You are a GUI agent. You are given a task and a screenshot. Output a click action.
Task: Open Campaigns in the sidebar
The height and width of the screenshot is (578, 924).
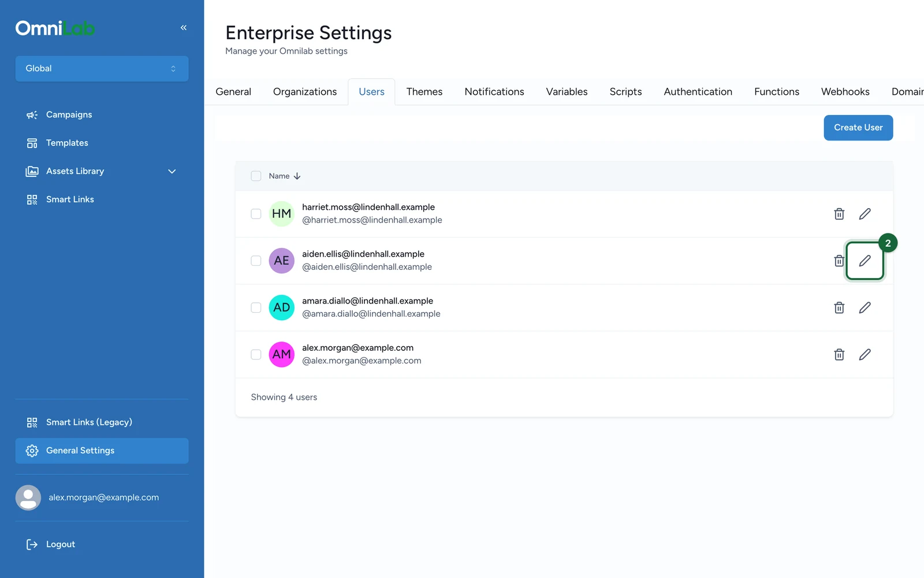click(x=102, y=114)
